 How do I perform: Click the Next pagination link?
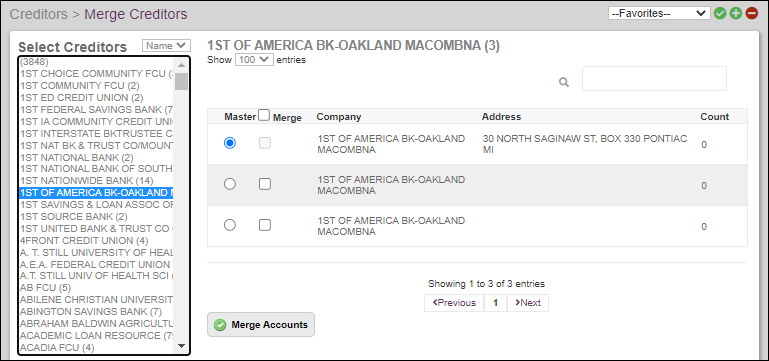click(528, 303)
